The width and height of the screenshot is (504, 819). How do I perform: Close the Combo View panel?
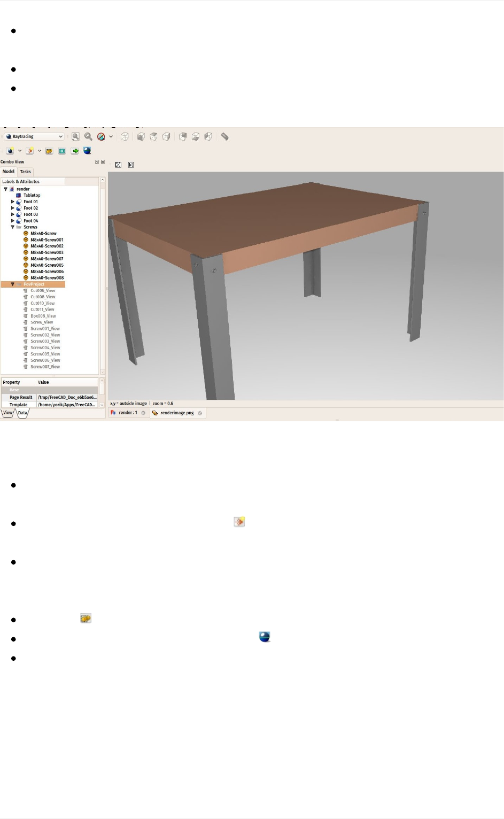(x=103, y=162)
